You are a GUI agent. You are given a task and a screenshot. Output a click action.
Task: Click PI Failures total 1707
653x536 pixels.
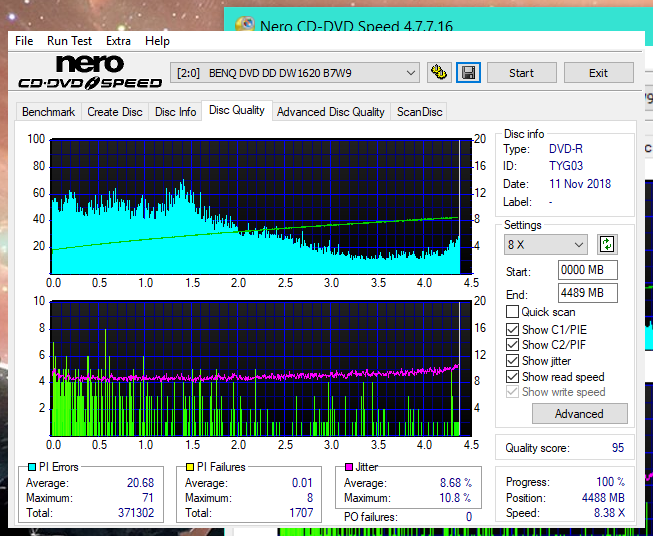click(301, 512)
